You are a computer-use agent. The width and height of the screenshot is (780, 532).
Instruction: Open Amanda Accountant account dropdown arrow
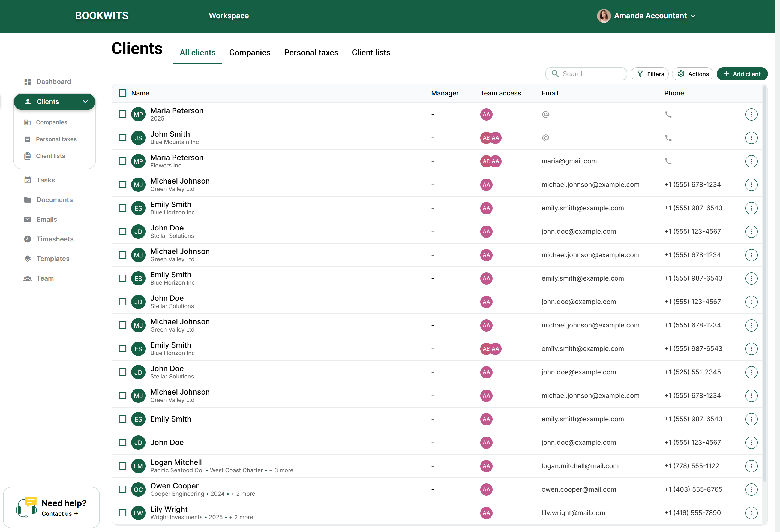coord(693,16)
